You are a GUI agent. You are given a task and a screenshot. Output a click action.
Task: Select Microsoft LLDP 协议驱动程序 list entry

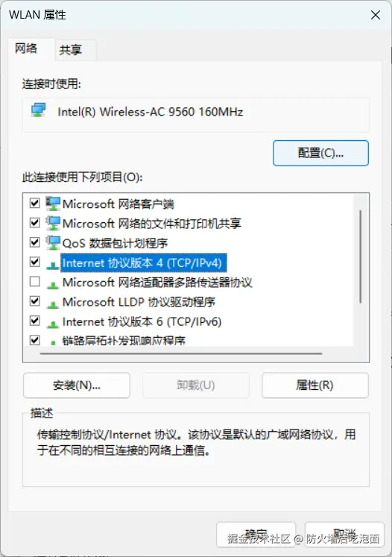pos(139,302)
